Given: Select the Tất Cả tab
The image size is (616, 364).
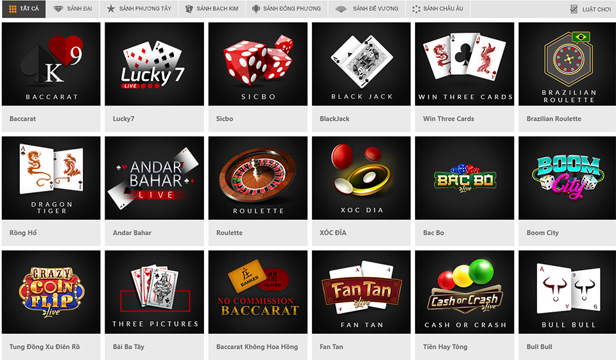Looking at the screenshot, I should click(x=24, y=8).
